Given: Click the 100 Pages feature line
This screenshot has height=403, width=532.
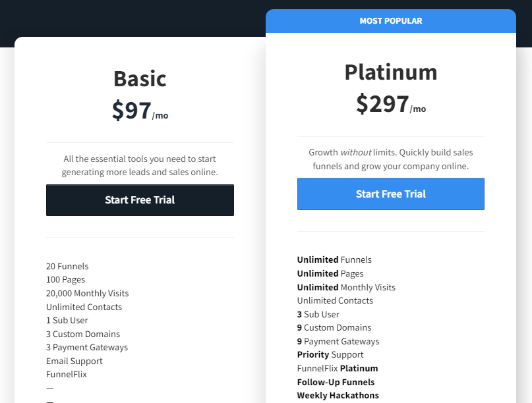Looking at the screenshot, I should [x=65, y=279].
